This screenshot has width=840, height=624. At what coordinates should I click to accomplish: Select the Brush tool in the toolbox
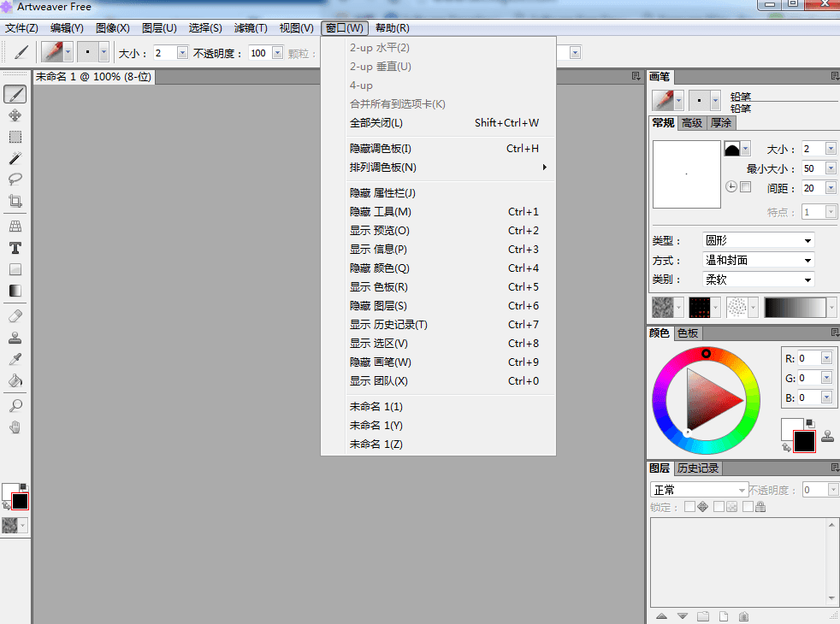tap(15, 94)
